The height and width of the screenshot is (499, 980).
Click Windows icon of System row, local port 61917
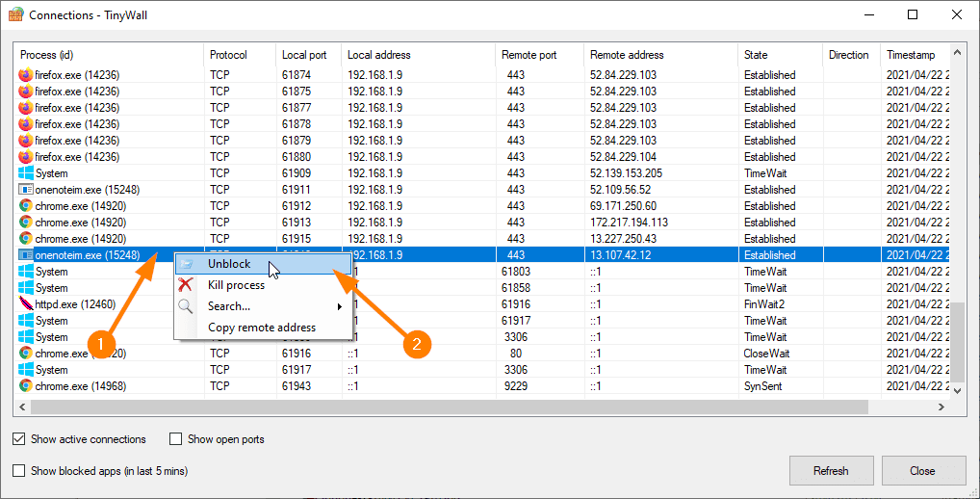tap(26, 370)
